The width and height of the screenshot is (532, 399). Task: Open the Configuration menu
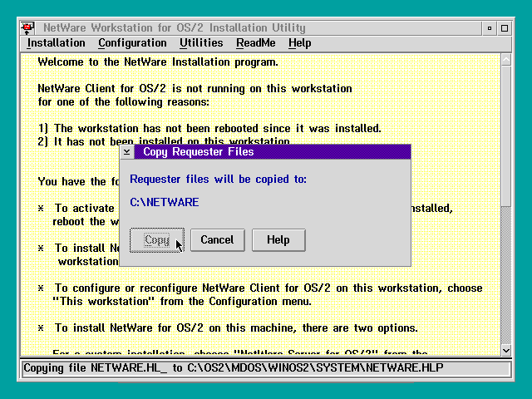click(132, 43)
